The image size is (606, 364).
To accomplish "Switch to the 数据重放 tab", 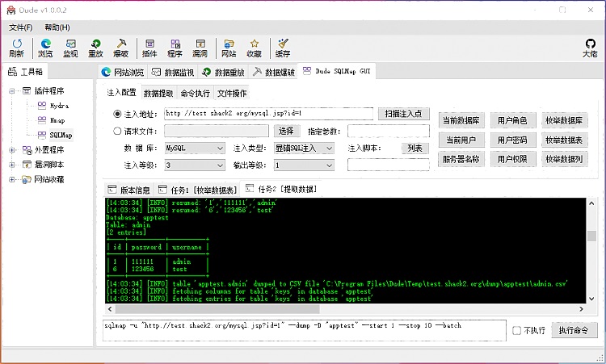I will pyautogui.click(x=223, y=72).
